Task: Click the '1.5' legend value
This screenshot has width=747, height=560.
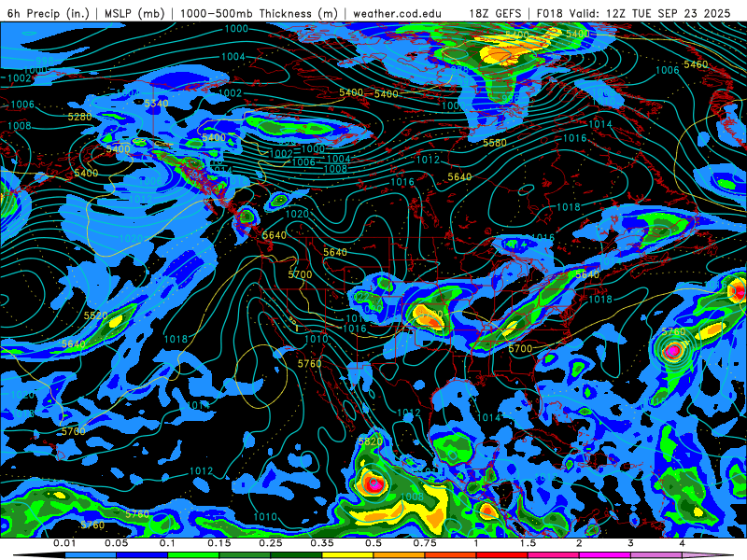Action: click(x=528, y=543)
